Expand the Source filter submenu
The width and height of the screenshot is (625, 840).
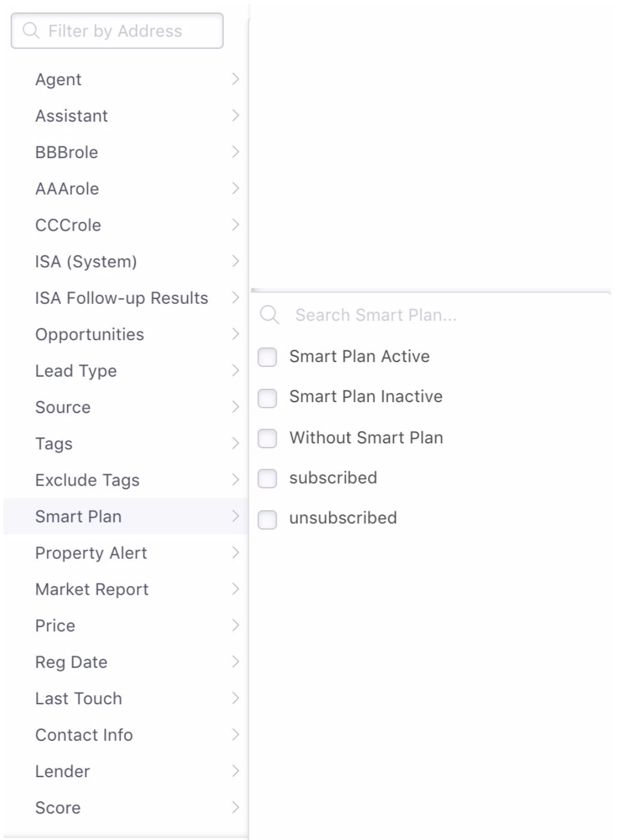pos(125,407)
